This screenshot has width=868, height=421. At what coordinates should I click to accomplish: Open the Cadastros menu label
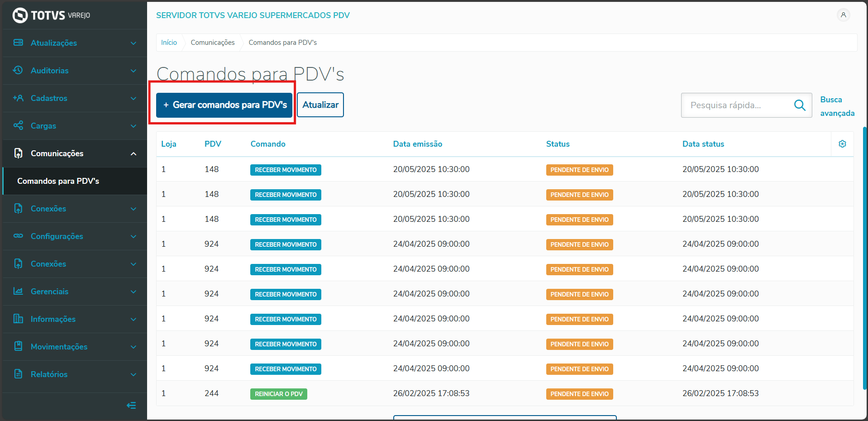point(49,98)
